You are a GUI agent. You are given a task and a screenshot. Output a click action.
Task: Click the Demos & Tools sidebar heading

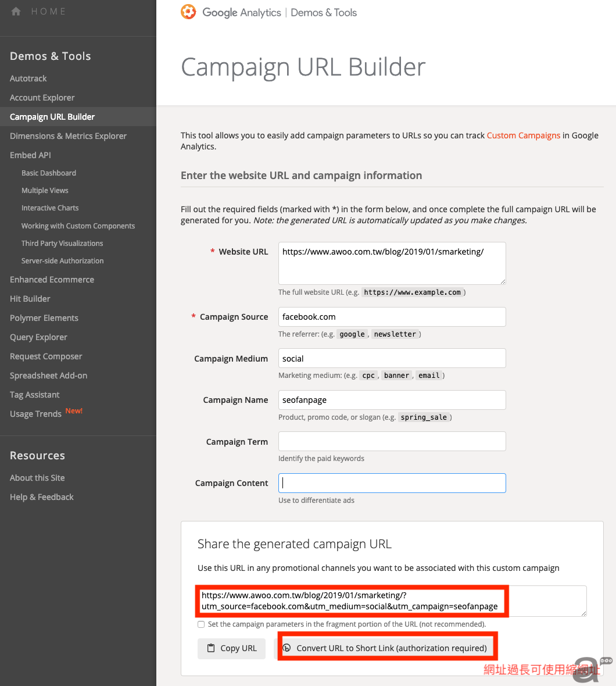(51, 56)
